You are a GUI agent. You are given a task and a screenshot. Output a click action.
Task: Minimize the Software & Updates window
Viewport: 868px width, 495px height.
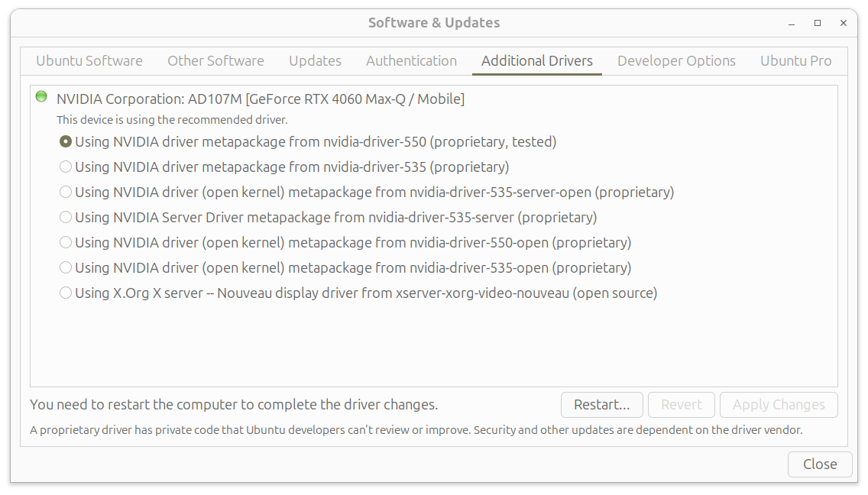coord(791,23)
